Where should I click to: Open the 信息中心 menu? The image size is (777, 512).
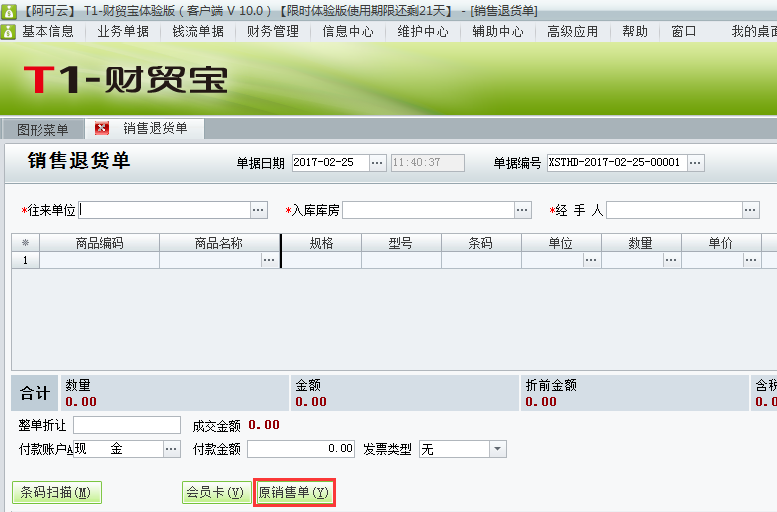348,32
